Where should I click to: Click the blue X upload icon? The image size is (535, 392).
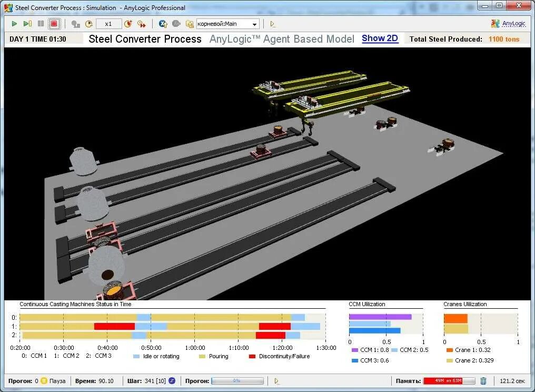coord(163,24)
